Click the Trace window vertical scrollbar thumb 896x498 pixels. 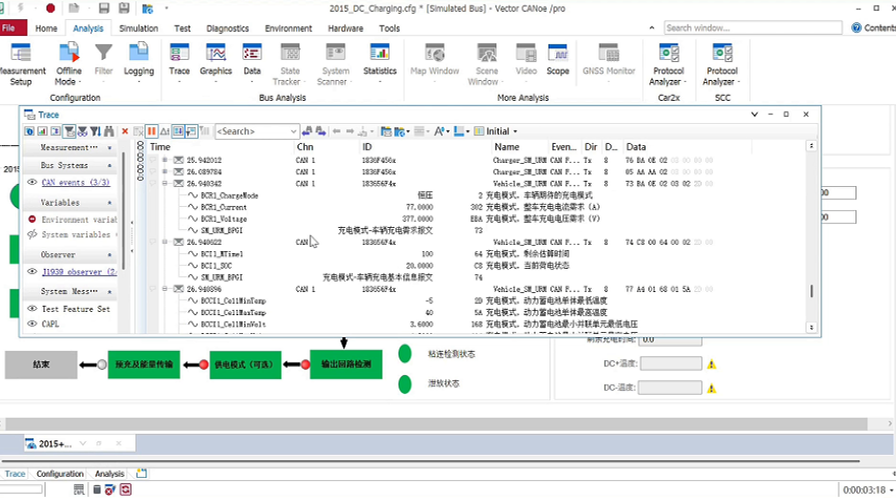coord(811,291)
